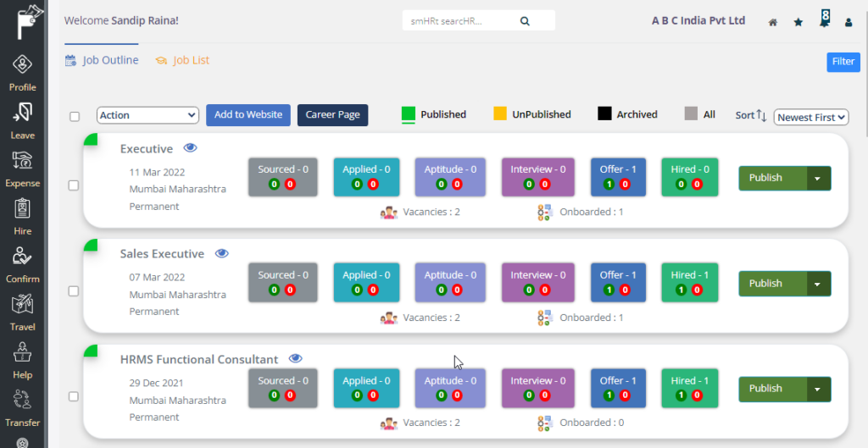Open the Action dropdown
The height and width of the screenshot is (448, 868).
click(147, 115)
